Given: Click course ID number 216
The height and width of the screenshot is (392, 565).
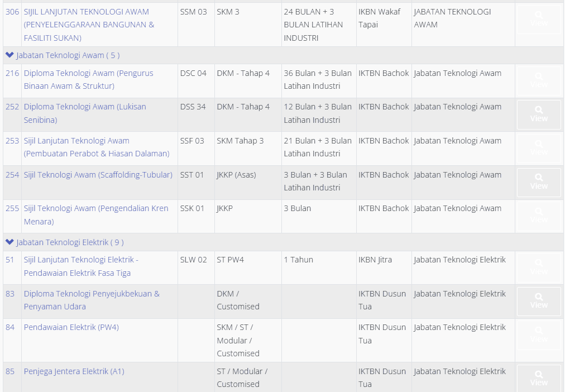Looking at the screenshot, I should pos(12,73).
